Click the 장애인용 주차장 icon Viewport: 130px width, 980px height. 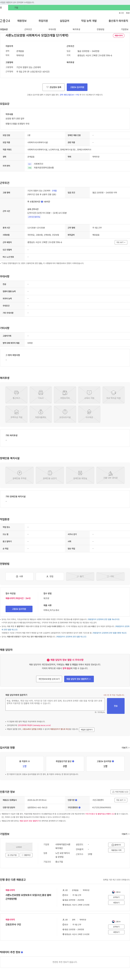[x=19, y=475]
